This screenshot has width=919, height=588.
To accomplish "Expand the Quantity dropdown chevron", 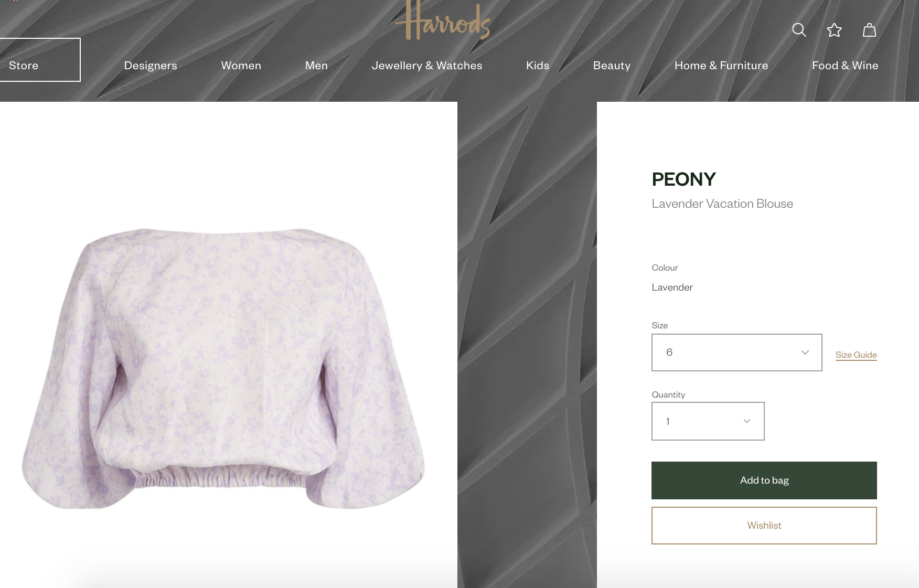I will point(747,421).
